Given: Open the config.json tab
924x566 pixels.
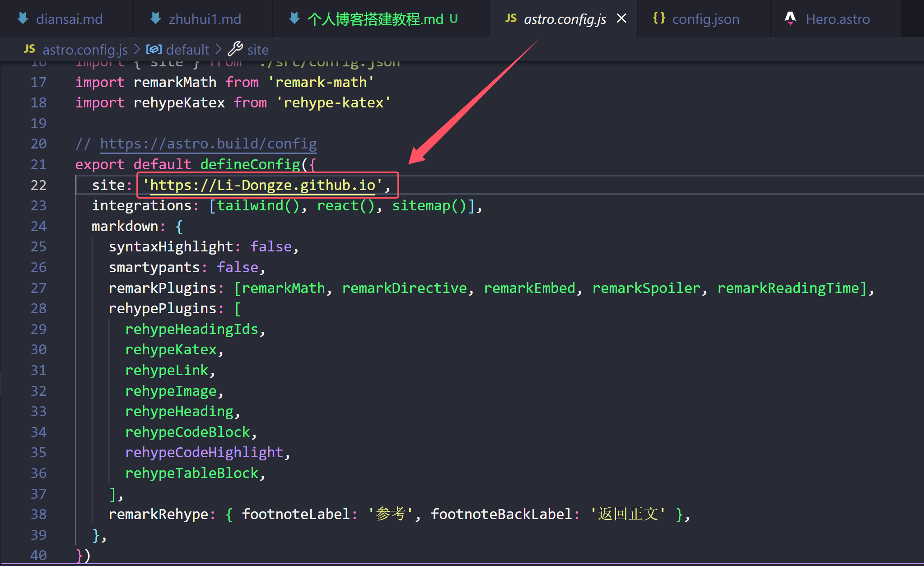Looking at the screenshot, I should coord(704,19).
